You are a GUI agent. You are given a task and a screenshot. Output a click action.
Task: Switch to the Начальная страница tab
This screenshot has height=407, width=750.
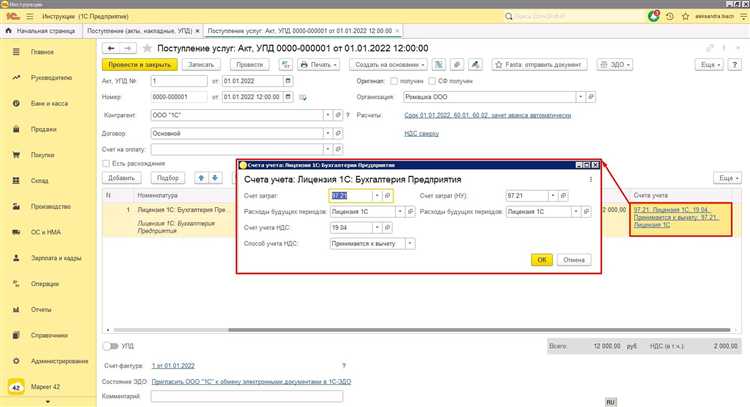pos(41,31)
